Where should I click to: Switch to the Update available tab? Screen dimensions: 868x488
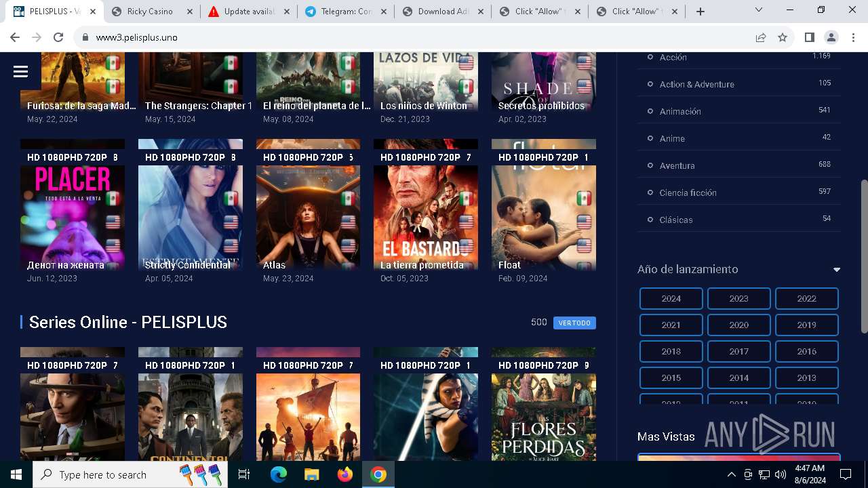pyautogui.click(x=248, y=12)
